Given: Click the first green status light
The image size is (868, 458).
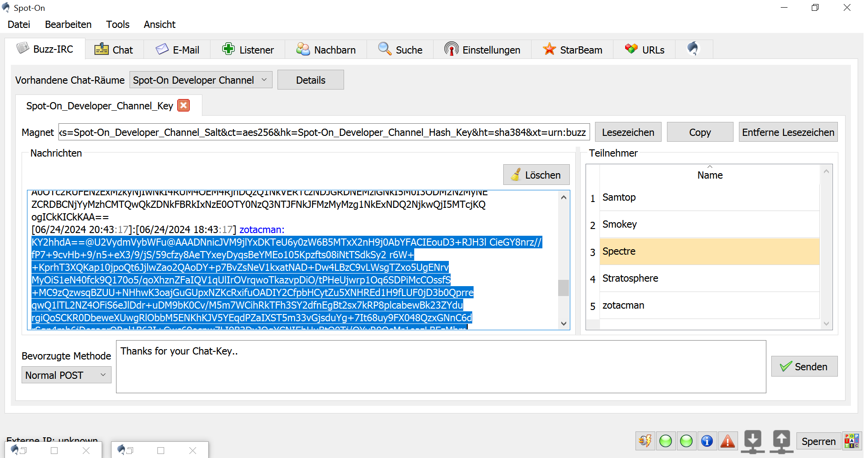Looking at the screenshot, I should click(666, 441).
